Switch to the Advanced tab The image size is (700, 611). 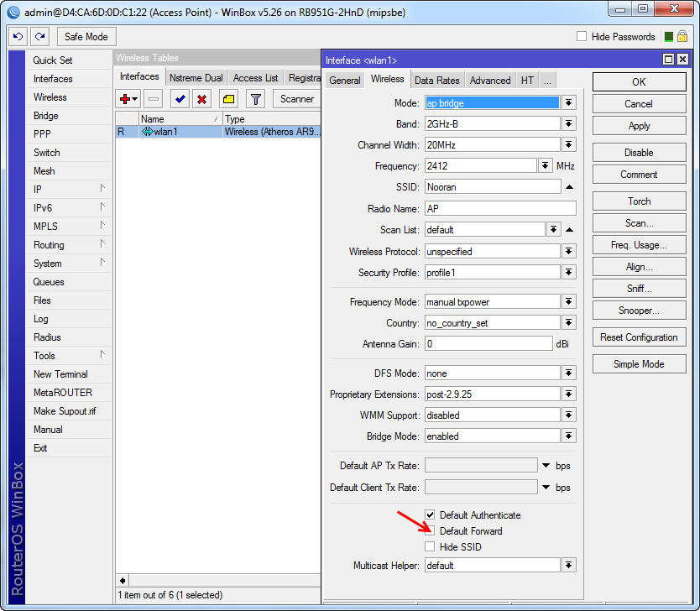[x=490, y=81]
